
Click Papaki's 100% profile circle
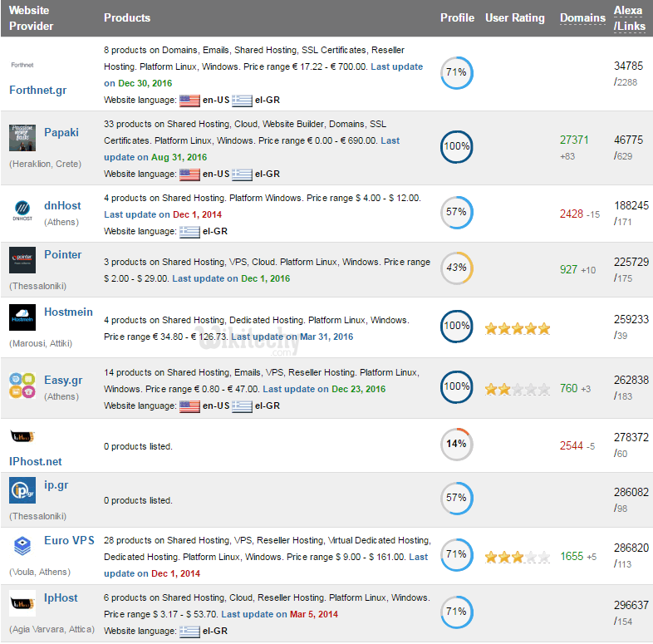point(457,147)
